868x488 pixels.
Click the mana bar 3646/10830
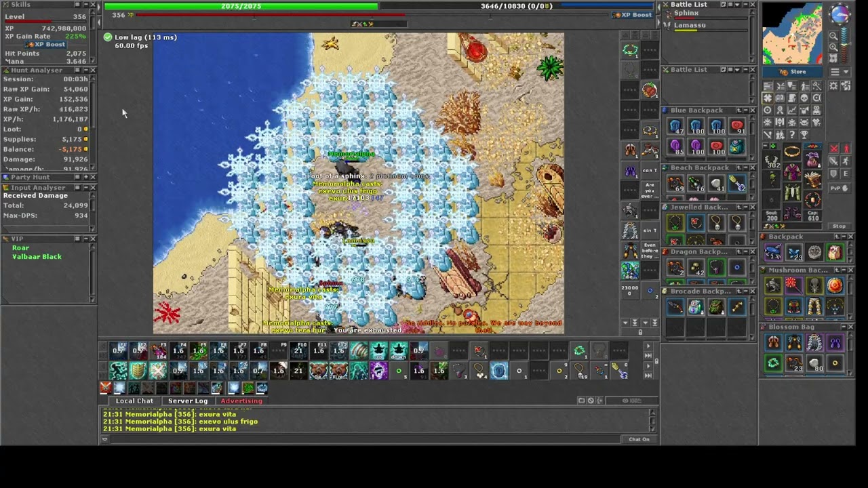[x=516, y=6]
